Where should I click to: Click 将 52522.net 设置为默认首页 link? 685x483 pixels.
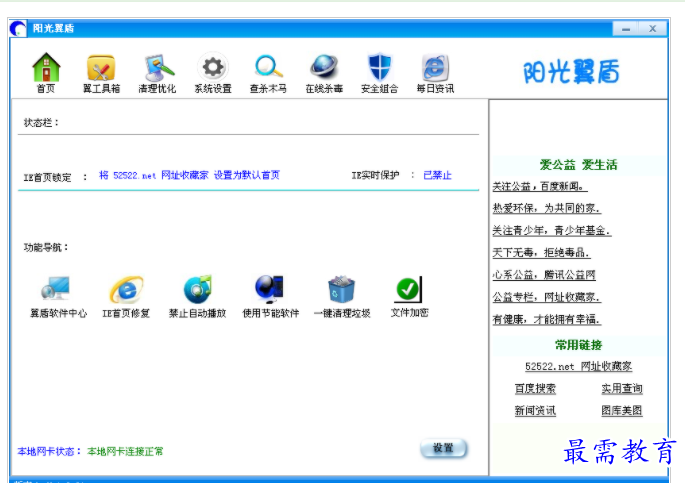point(189,175)
